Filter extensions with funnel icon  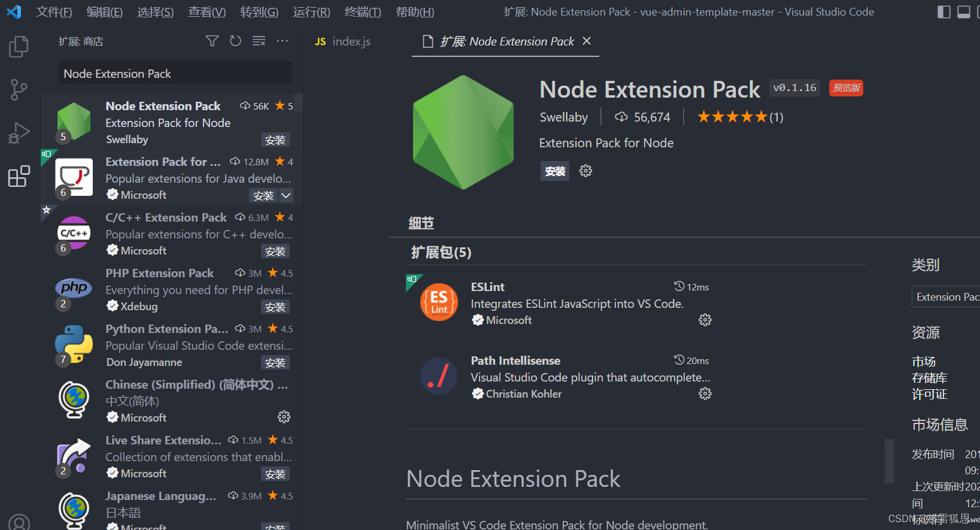[x=212, y=41]
